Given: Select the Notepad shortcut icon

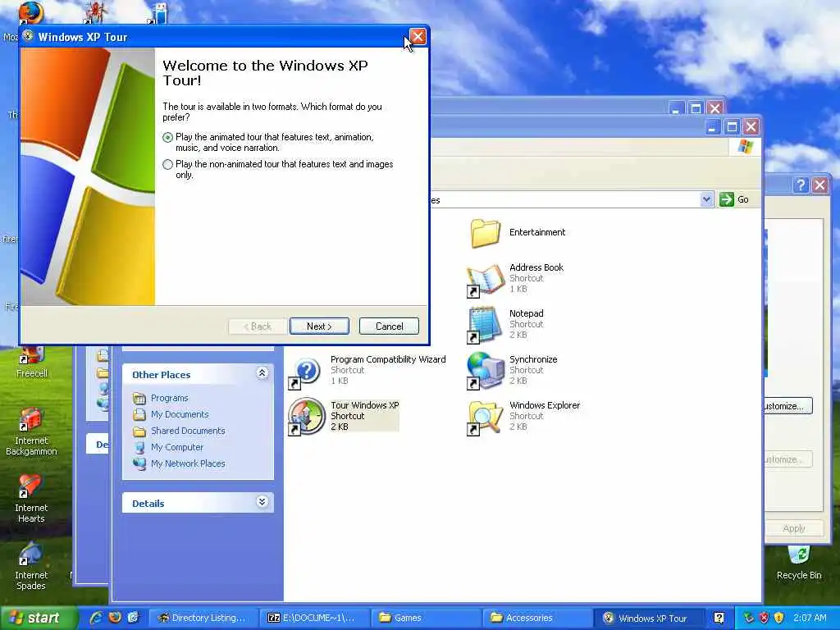Looking at the screenshot, I should [x=484, y=325].
